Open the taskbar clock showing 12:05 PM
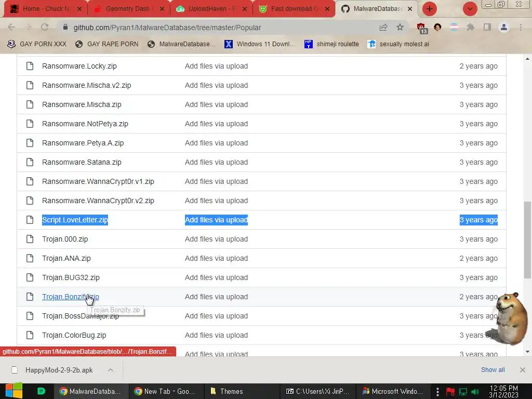 coord(503,391)
